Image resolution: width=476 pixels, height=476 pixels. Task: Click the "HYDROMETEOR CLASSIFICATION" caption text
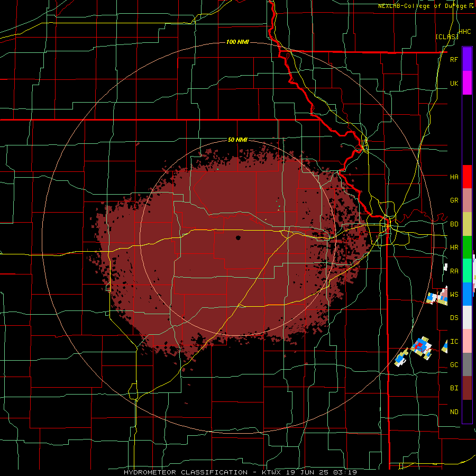pos(186,472)
